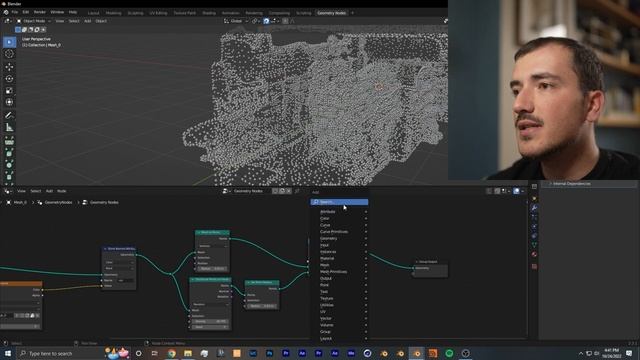Open Task View on the taskbar
The height and width of the screenshot is (360, 640).
(155, 353)
